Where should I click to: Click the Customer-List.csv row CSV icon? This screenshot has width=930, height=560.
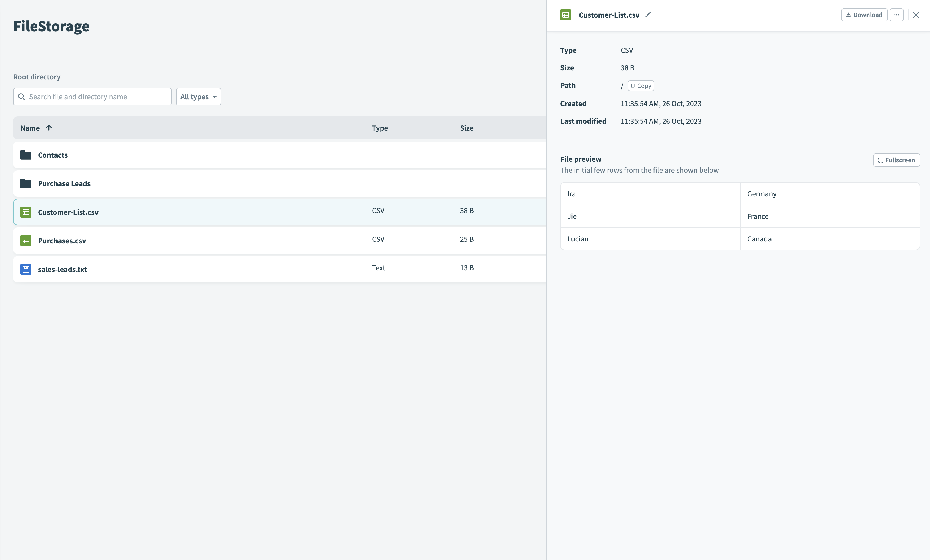tap(26, 212)
